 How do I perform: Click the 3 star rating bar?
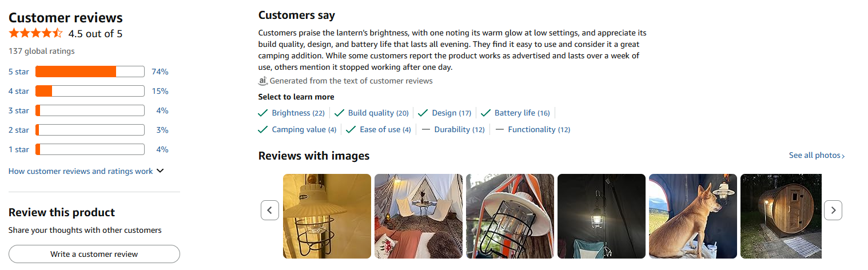(90, 110)
